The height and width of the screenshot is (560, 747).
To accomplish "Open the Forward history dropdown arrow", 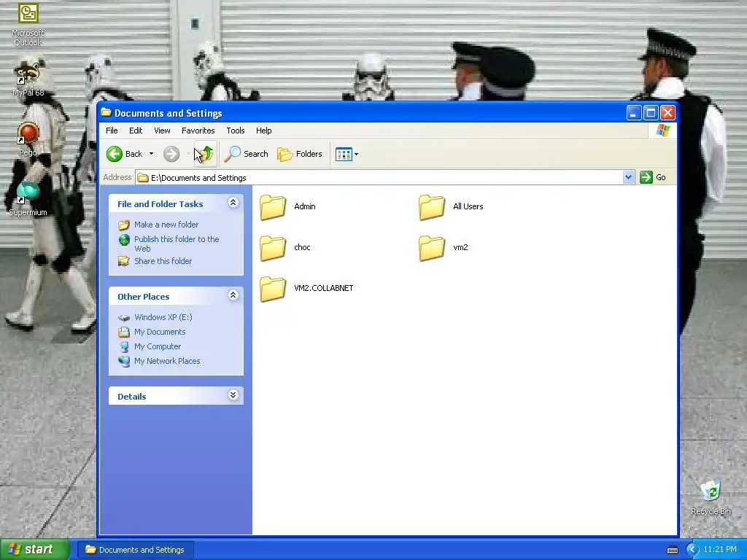I will pyautogui.click(x=188, y=154).
